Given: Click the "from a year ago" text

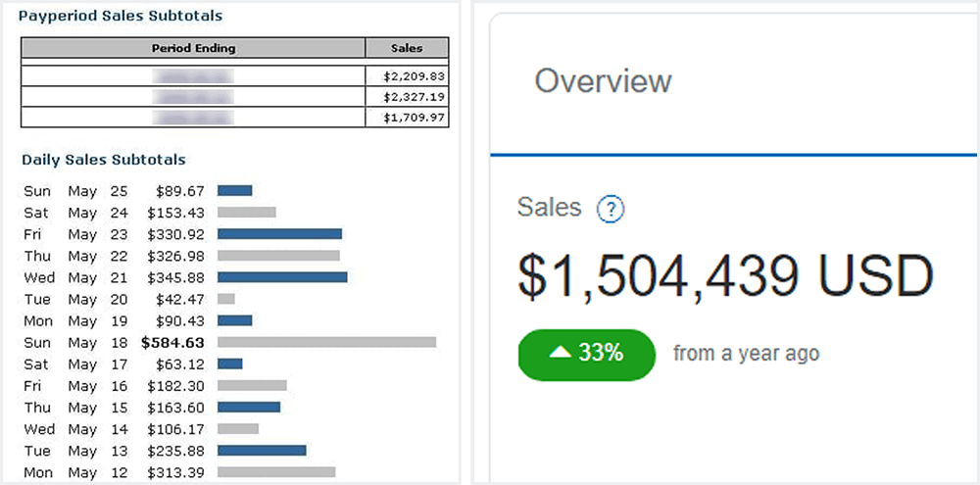Looking at the screenshot, I should point(746,354).
